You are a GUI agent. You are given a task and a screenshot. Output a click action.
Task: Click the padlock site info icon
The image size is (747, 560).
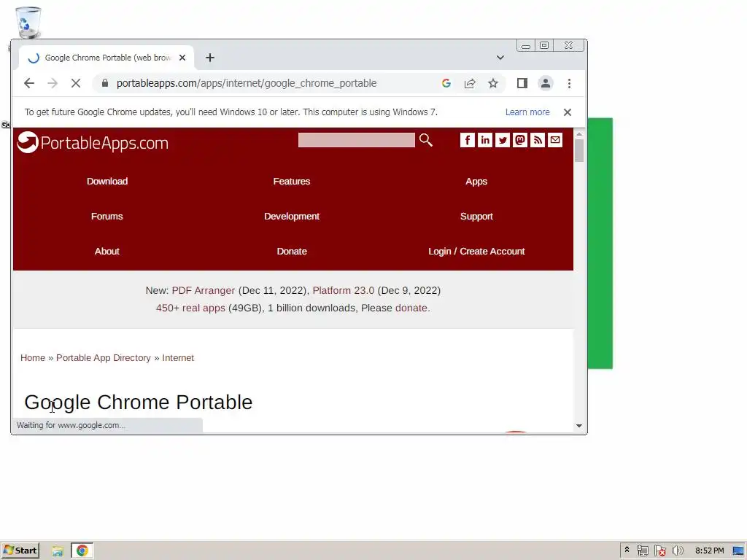click(x=105, y=83)
